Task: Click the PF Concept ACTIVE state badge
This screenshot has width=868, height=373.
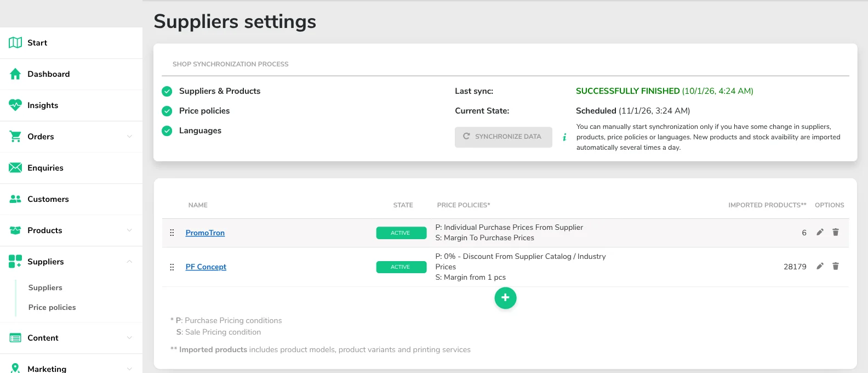Action: click(x=401, y=267)
